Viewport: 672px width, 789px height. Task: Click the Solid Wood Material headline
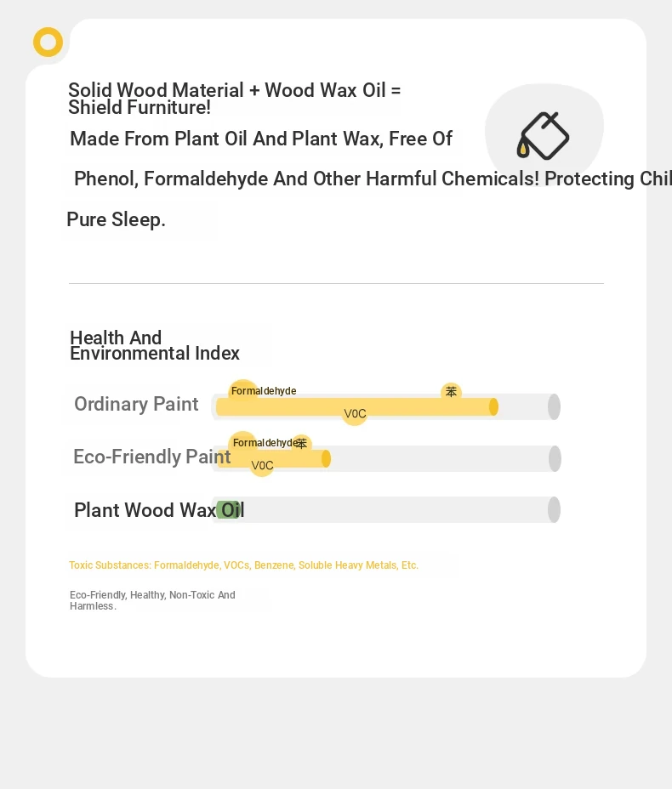click(x=235, y=99)
